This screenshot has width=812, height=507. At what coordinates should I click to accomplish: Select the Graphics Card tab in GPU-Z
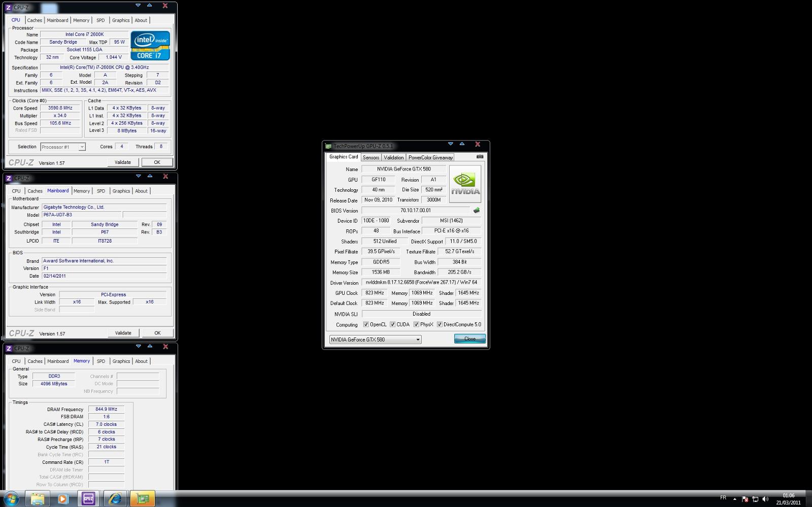(x=344, y=157)
